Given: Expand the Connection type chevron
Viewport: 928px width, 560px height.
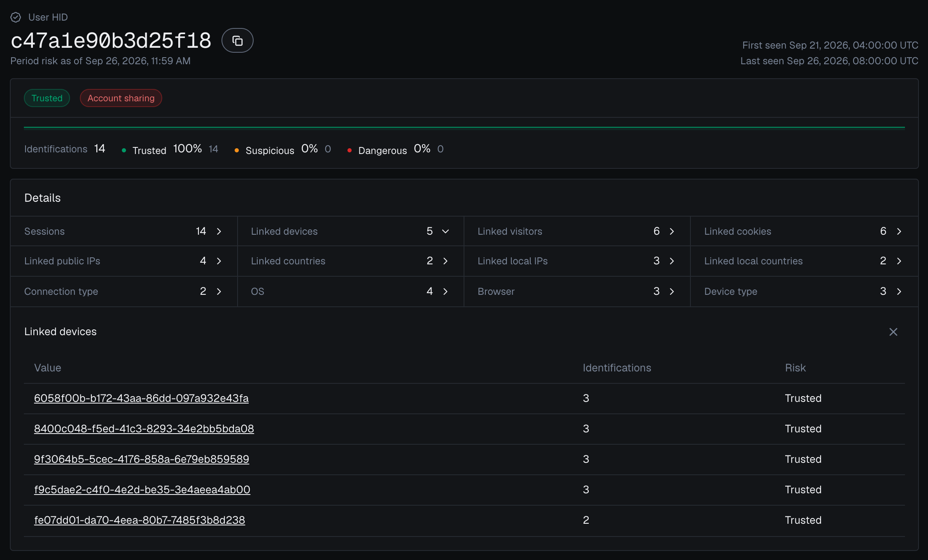Looking at the screenshot, I should click(219, 292).
